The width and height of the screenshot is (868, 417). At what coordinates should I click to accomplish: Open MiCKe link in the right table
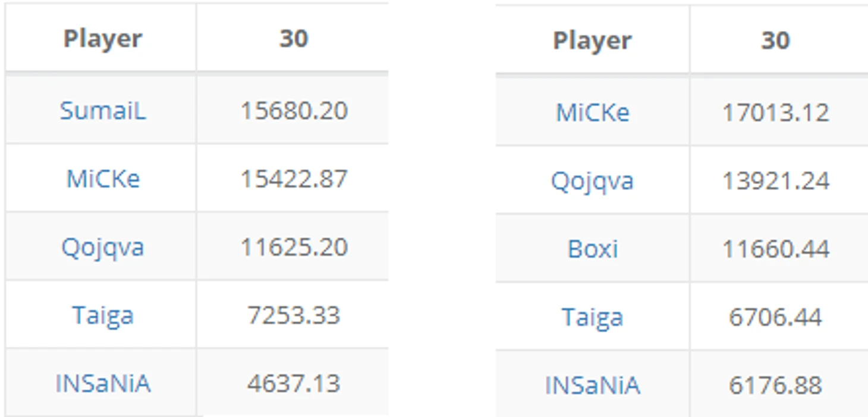click(592, 113)
